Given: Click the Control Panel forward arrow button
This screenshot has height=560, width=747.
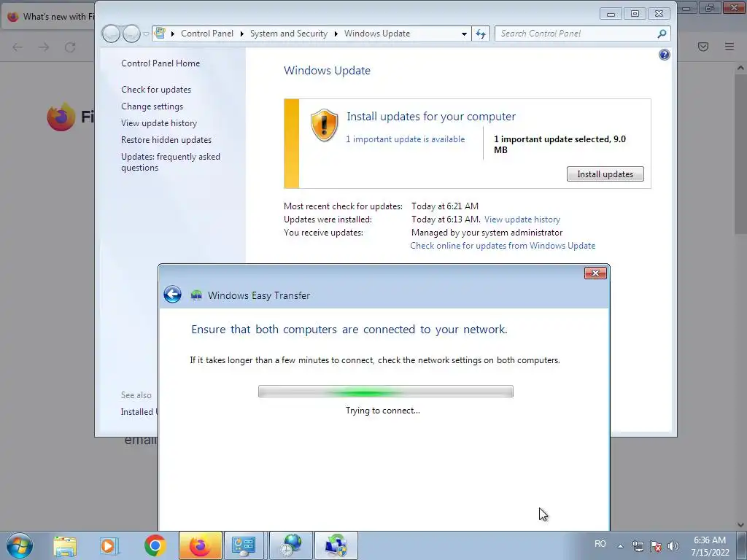Looking at the screenshot, I should click(131, 34).
